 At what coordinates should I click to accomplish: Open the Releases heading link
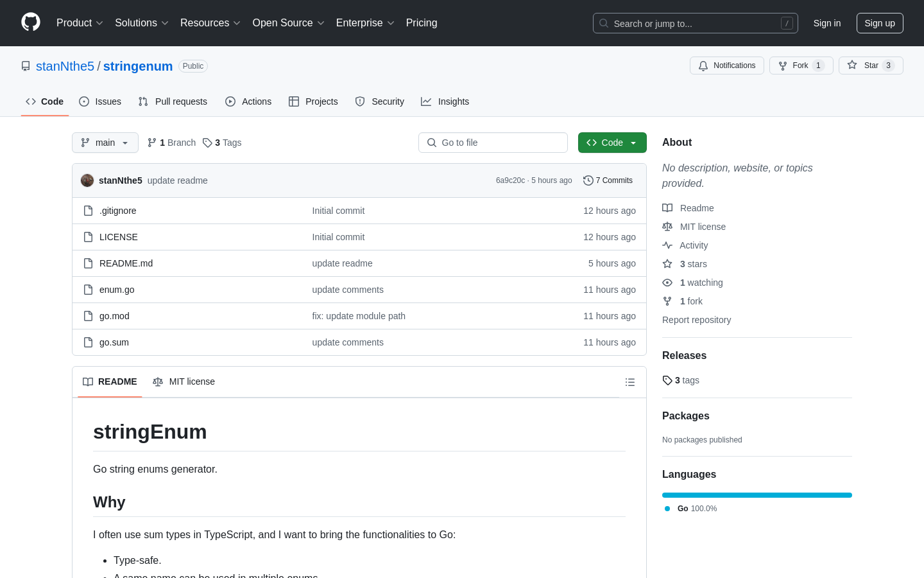point(684,356)
